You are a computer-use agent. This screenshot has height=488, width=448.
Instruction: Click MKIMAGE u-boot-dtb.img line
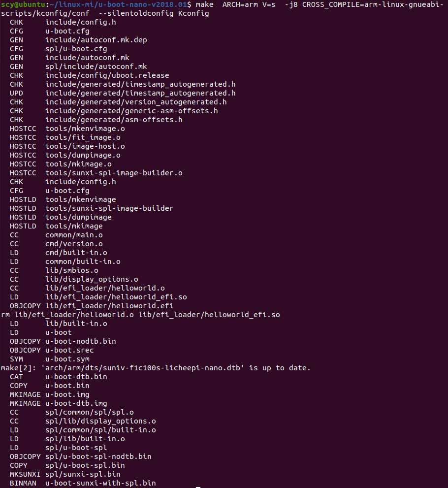click(x=59, y=404)
